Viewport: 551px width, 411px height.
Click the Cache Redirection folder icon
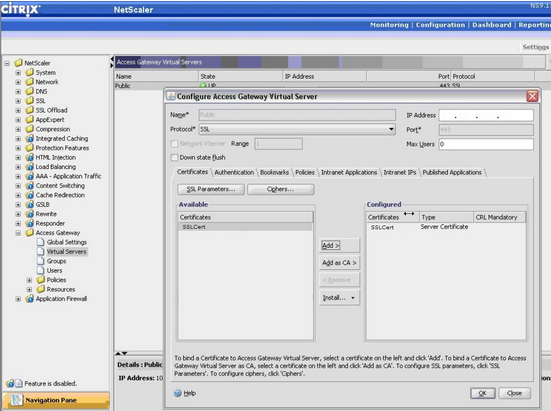(x=30, y=195)
